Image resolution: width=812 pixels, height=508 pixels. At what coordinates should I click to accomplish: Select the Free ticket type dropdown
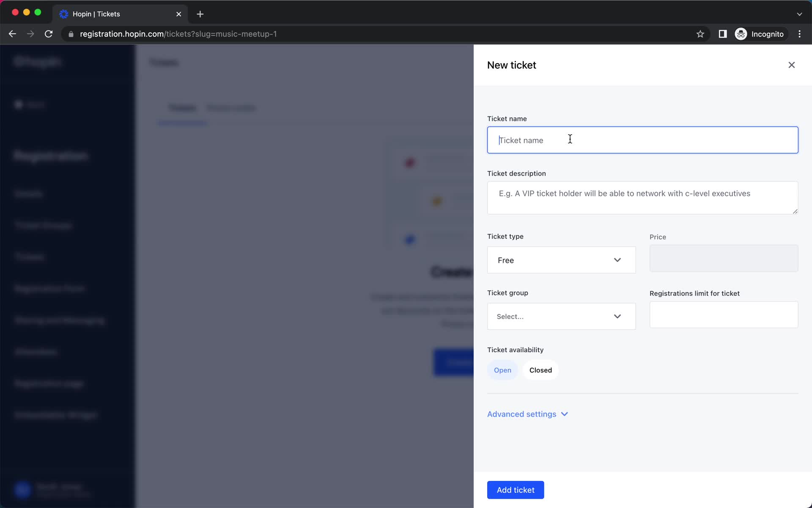pyautogui.click(x=561, y=260)
